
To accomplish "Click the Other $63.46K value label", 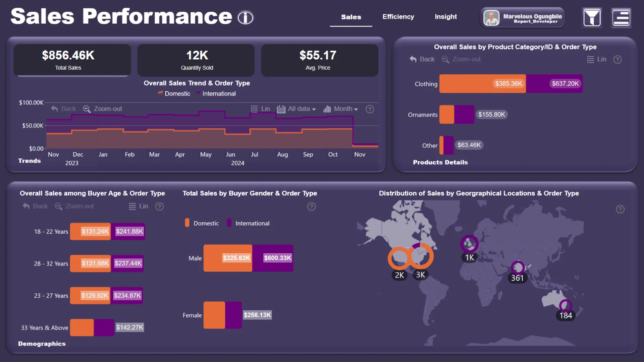I will pyautogui.click(x=469, y=145).
